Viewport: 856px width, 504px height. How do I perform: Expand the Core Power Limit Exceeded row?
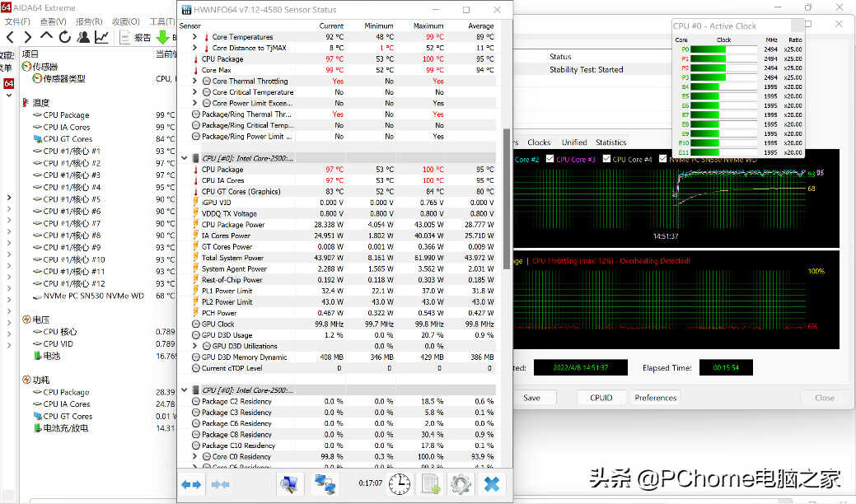pos(195,103)
